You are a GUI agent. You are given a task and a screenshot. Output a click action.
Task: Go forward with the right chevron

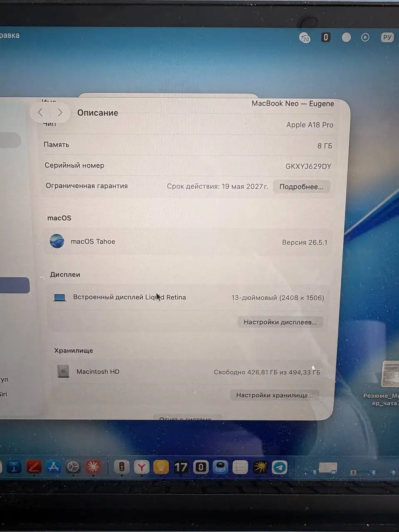[x=60, y=112]
